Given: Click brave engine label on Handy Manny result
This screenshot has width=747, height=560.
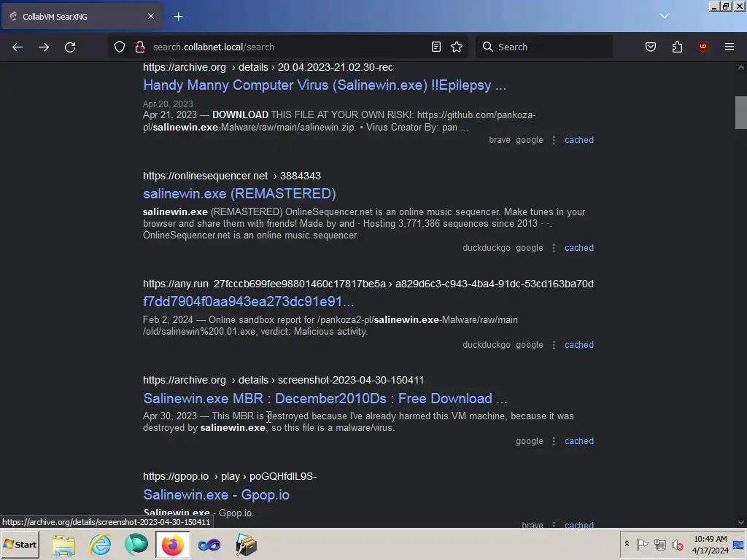Looking at the screenshot, I should click(499, 140).
